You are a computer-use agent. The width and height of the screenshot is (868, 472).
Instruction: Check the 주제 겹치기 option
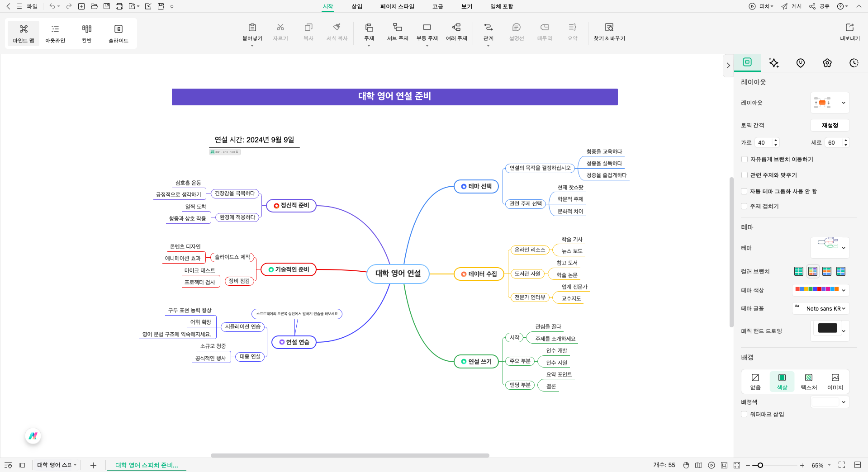[x=744, y=206]
